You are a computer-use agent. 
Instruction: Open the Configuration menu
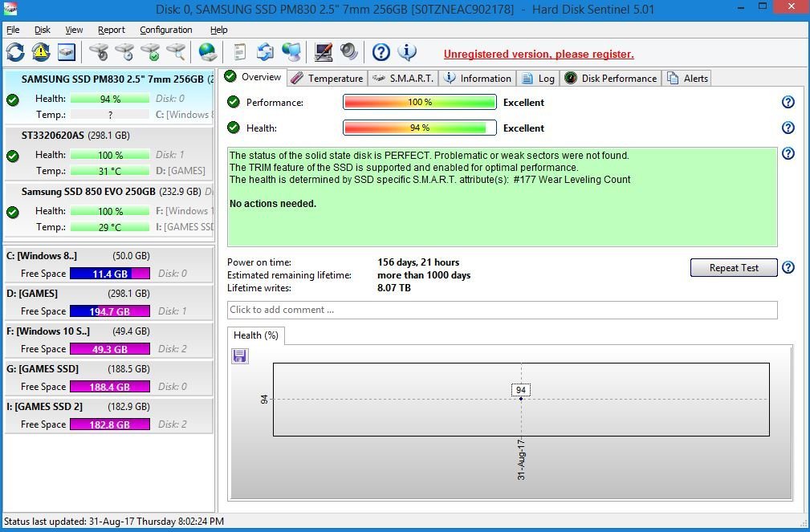[166, 30]
